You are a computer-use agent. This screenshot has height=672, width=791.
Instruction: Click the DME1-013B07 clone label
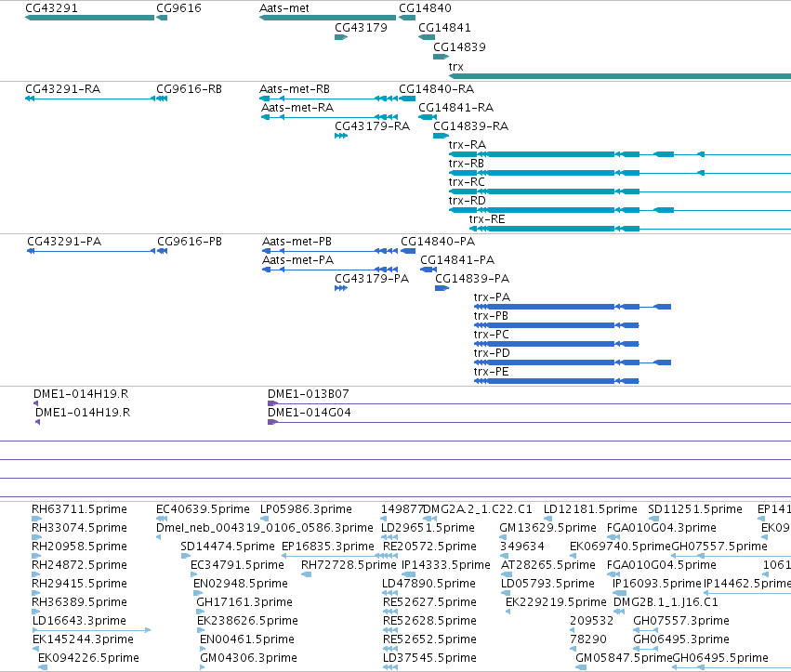308,394
